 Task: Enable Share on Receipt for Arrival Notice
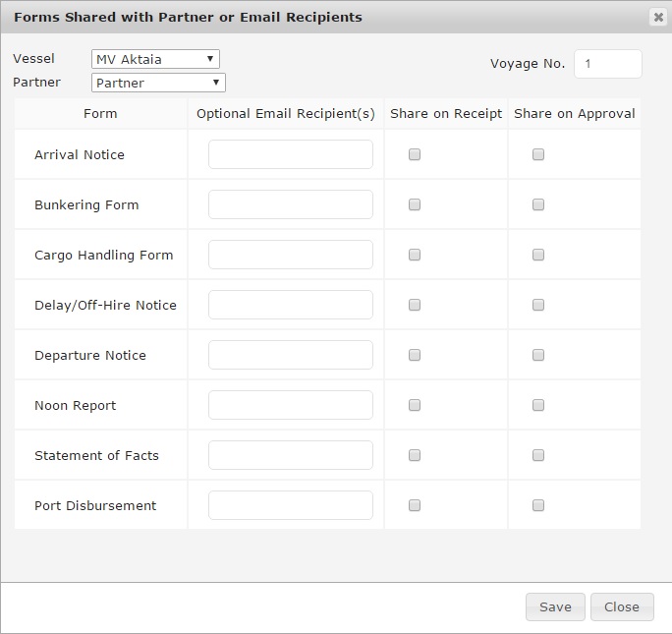point(415,154)
